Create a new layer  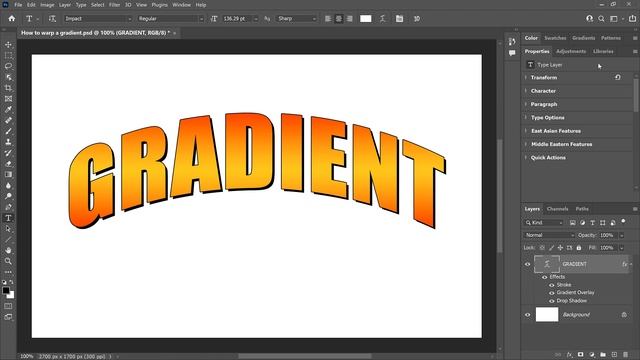[614, 355]
